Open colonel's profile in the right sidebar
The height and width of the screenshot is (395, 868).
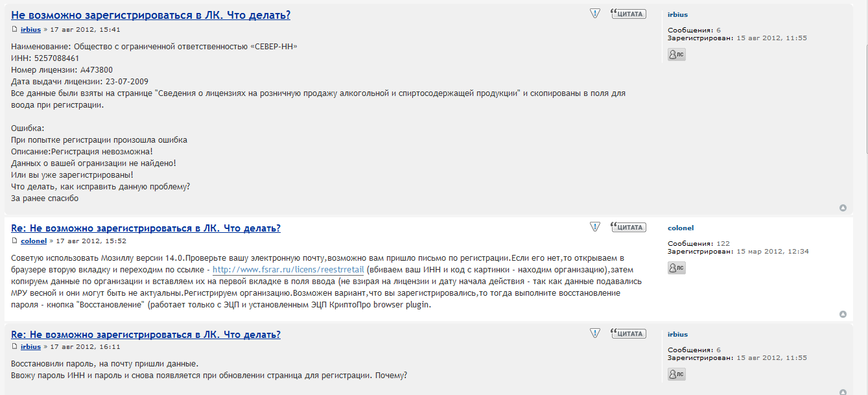[681, 228]
